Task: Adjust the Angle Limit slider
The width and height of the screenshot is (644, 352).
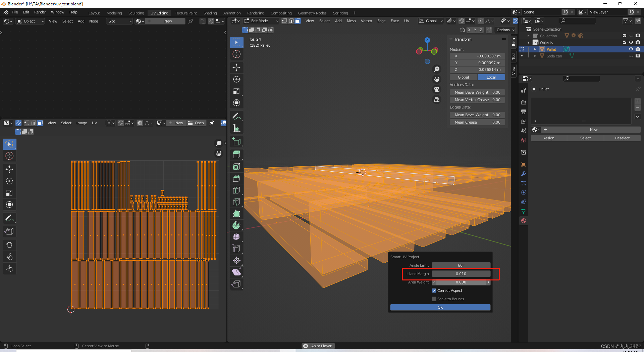Action: pyautogui.click(x=461, y=265)
